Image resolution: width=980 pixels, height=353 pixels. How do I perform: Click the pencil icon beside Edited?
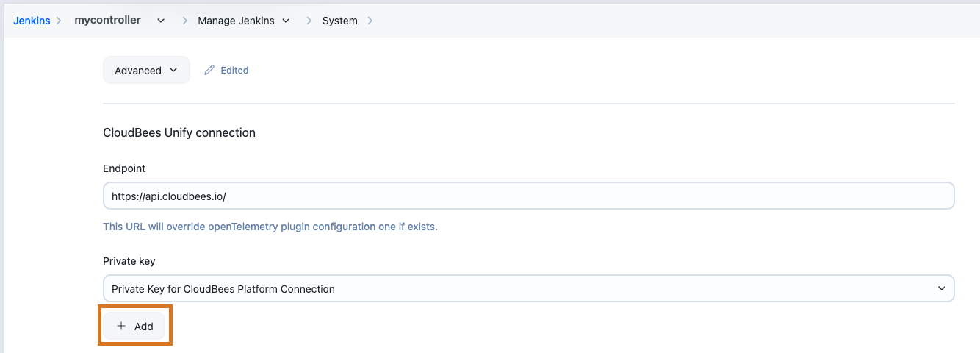(209, 71)
